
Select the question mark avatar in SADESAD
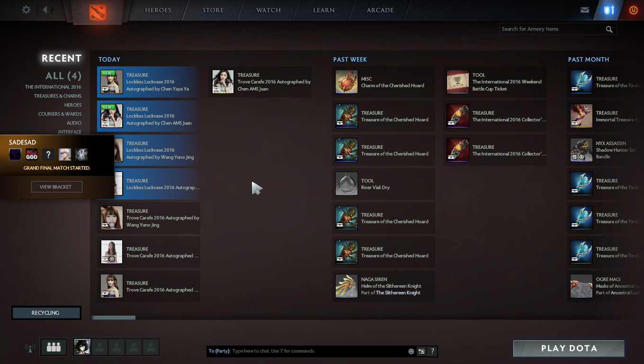48,155
